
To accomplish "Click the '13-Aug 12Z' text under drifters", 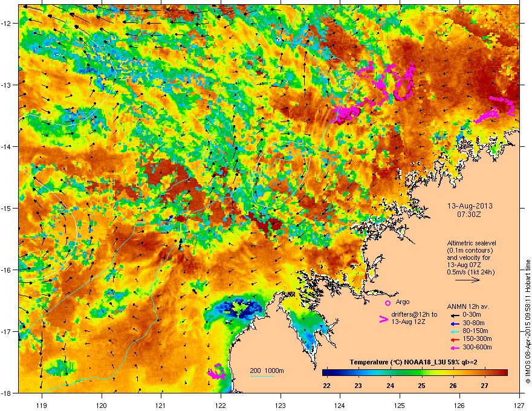I will pos(408,322).
